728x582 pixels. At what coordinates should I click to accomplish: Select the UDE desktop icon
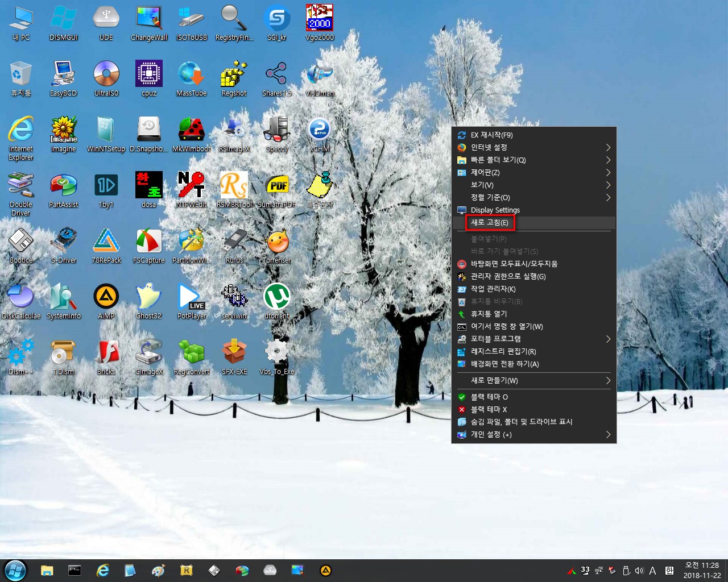click(106, 23)
